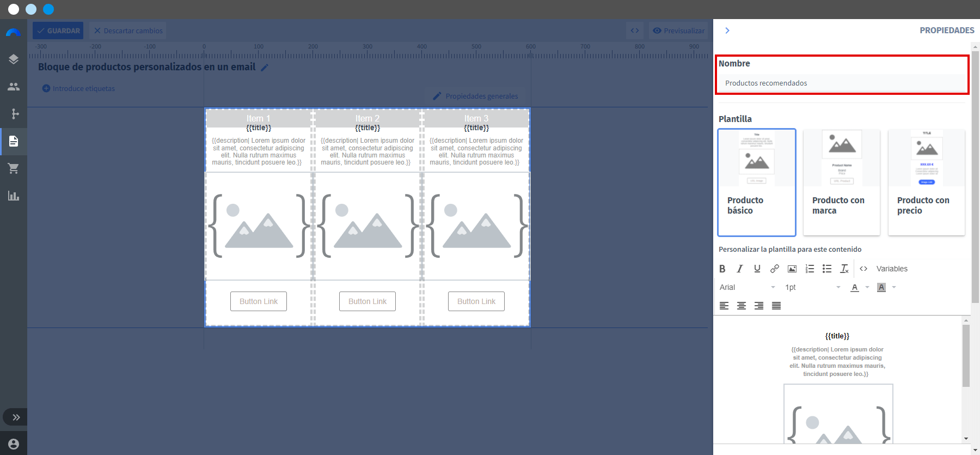Open the code view button in toolbar
This screenshot has height=455, width=980.
[635, 31]
